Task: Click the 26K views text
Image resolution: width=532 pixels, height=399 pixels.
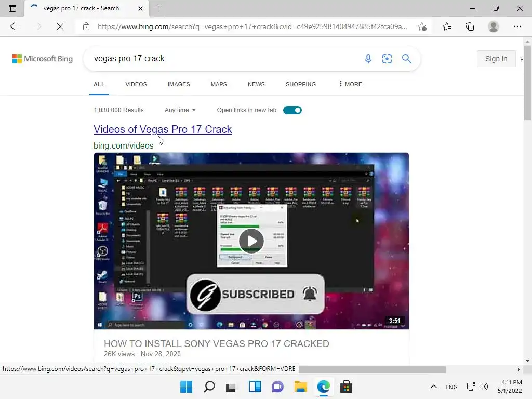Action: point(119,354)
